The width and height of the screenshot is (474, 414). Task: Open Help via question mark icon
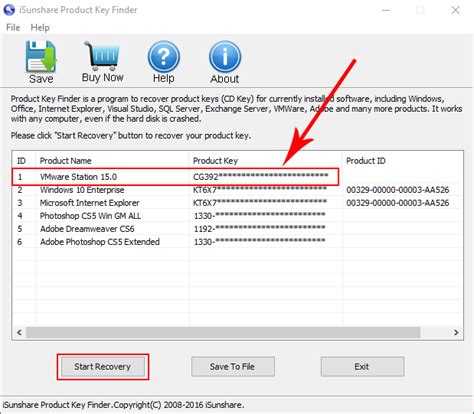click(x=164, y=57)
